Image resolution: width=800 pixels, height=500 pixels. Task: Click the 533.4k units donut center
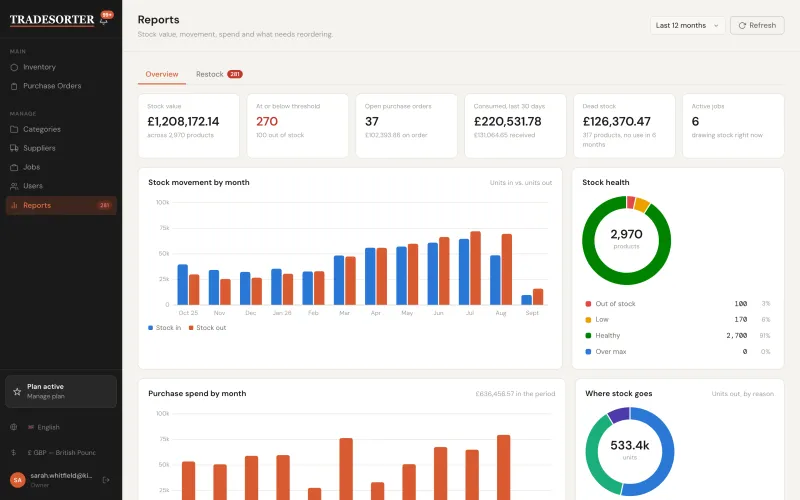click(630, 449)
